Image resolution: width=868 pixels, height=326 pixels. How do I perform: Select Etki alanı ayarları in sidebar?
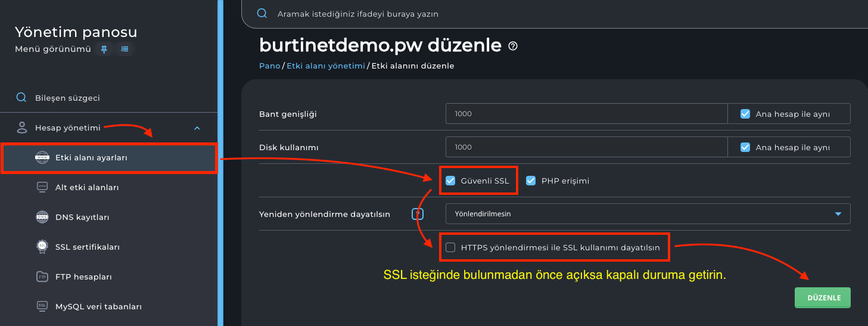tap(91, 158)
